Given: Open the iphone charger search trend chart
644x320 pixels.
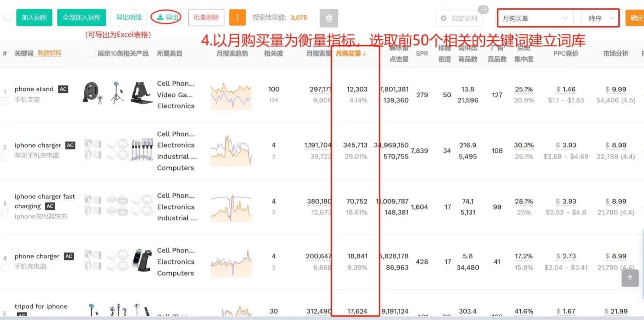Looking at the screenshot, I should (x=231, y=151).
